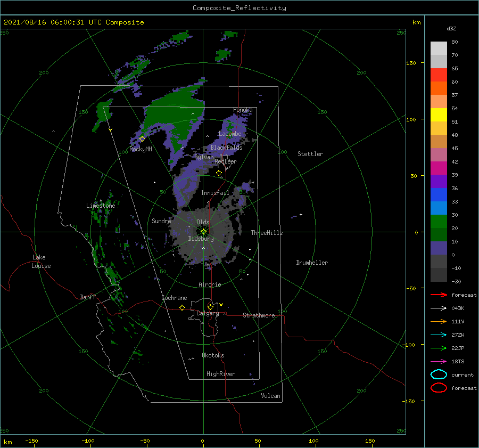Screen dimensions: 479x448
Task: Click the Blackfalds city label
Action: [x=226, y=148]
